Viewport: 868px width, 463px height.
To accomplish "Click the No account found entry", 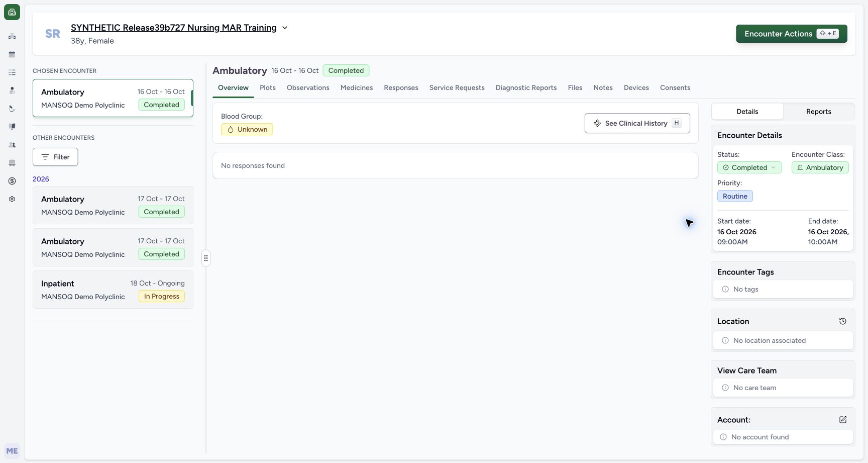I will 783,437.
